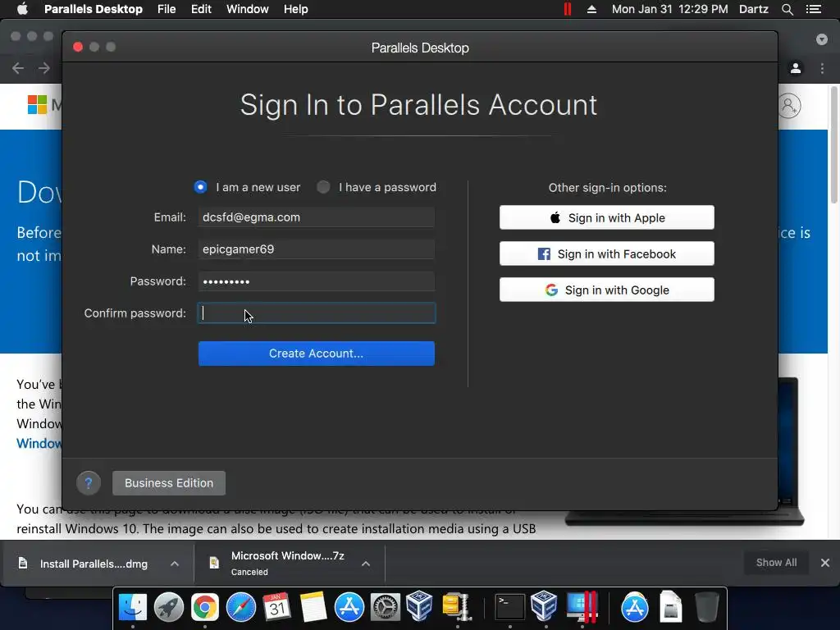Image resolution: width=840 pixels, height=630 pixels.
Task: Click the Email input field
Action: (316, 217)
